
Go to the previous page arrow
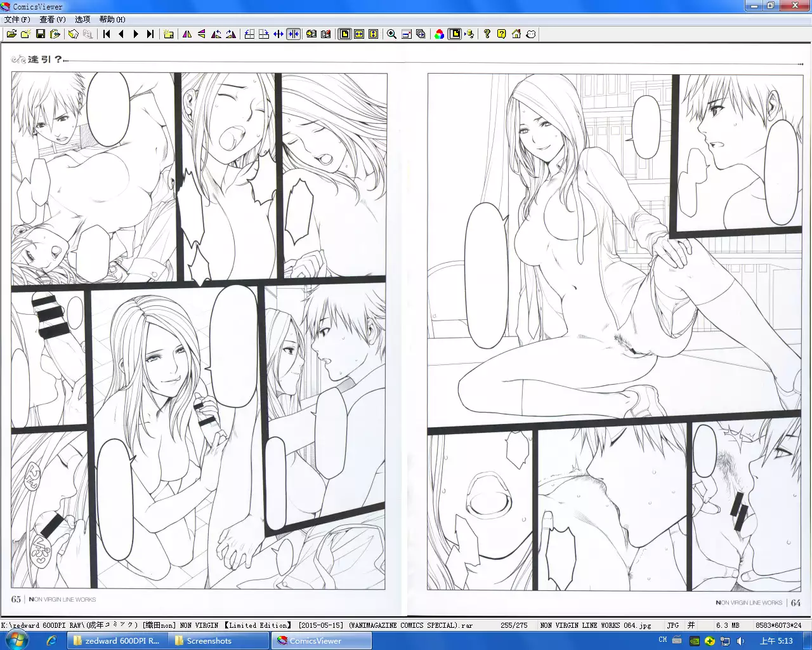(x=121, y=34)
